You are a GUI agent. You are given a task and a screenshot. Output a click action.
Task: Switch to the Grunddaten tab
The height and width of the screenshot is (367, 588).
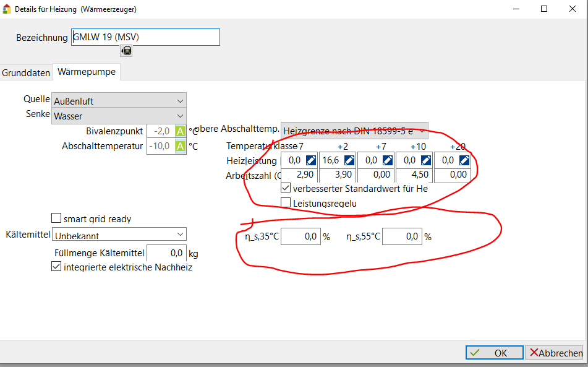point(26,72)
